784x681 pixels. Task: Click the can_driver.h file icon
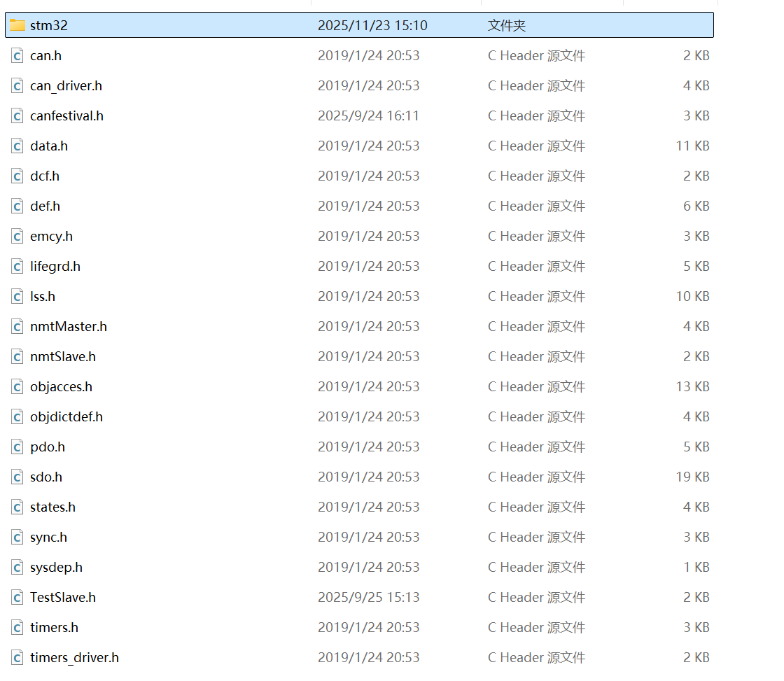[x=17, y=85]
